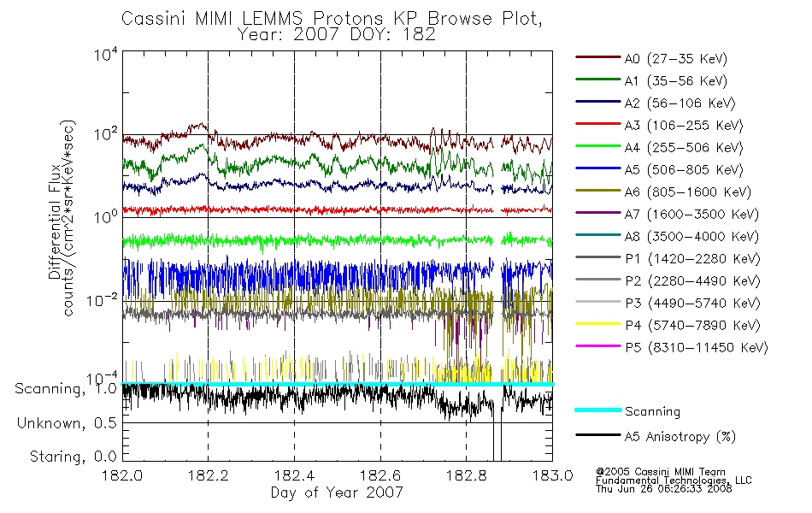Click the P5 (8310-11450 KeV) legend label
Viewport: 812px width, 513px height.
click(x=697, y=348)
